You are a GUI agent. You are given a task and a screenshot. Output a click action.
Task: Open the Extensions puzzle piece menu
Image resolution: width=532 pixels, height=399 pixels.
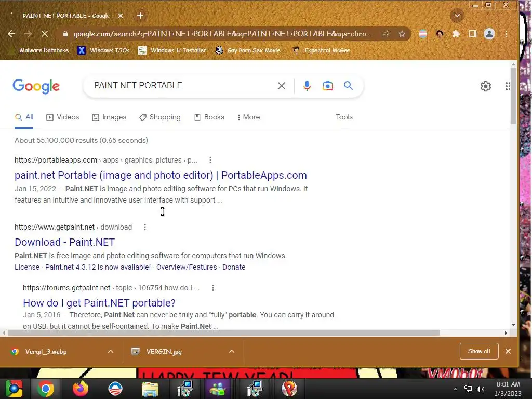(x=456, y=34)
